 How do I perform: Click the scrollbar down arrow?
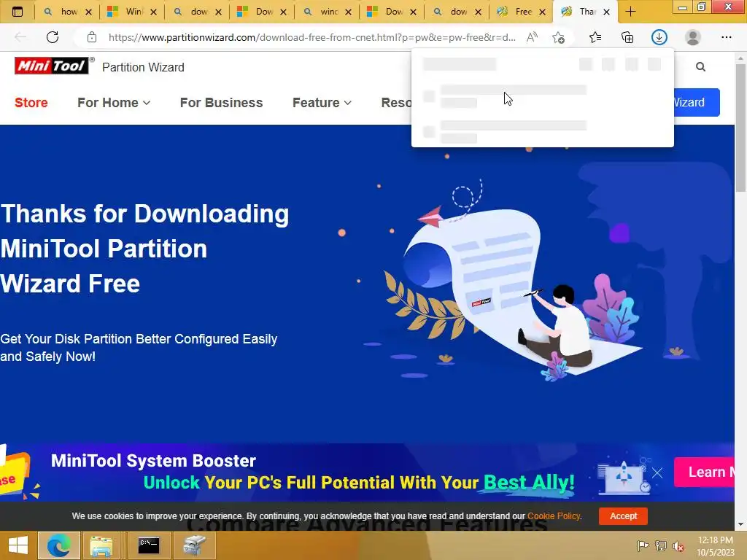pos(740,524)
